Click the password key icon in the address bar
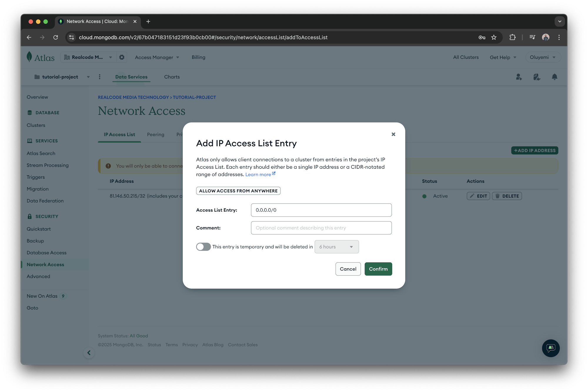 [482, 37]
